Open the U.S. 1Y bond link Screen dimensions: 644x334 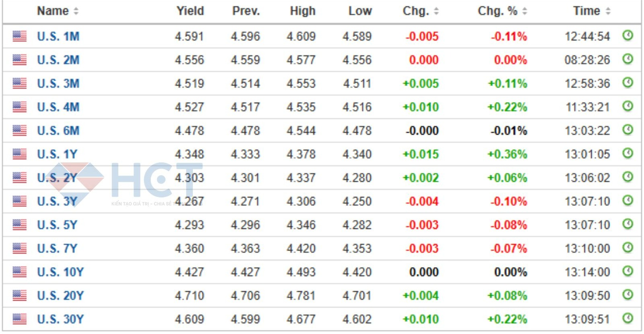click(57, 154)
